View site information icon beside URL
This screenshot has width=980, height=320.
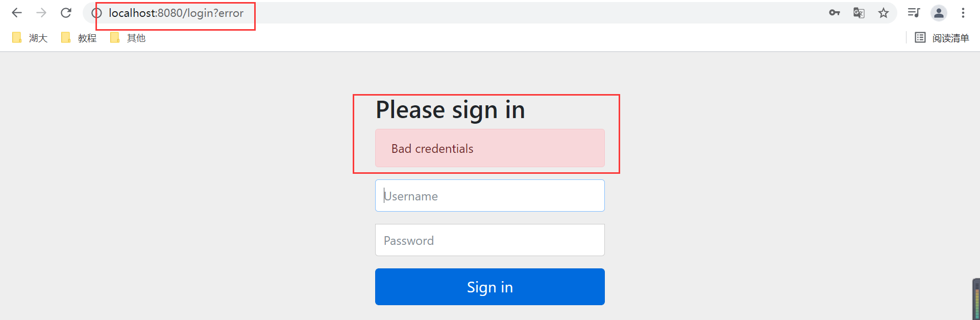click(96, 13)
